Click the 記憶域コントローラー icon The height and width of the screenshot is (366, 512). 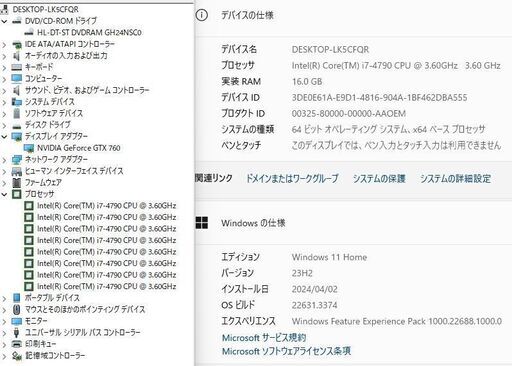tap(17, 356)
